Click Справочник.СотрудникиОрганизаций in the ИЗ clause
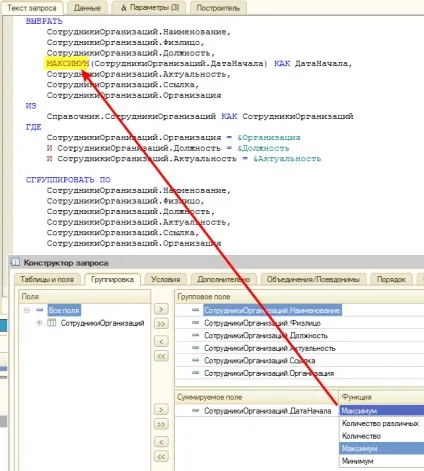Screen dimensions: 424x471 (x=131, y=116)
